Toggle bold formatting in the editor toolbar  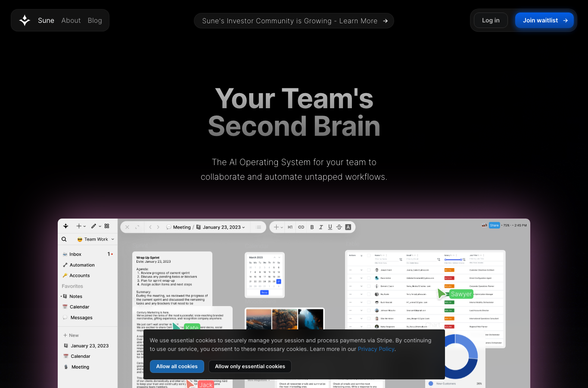312,227
